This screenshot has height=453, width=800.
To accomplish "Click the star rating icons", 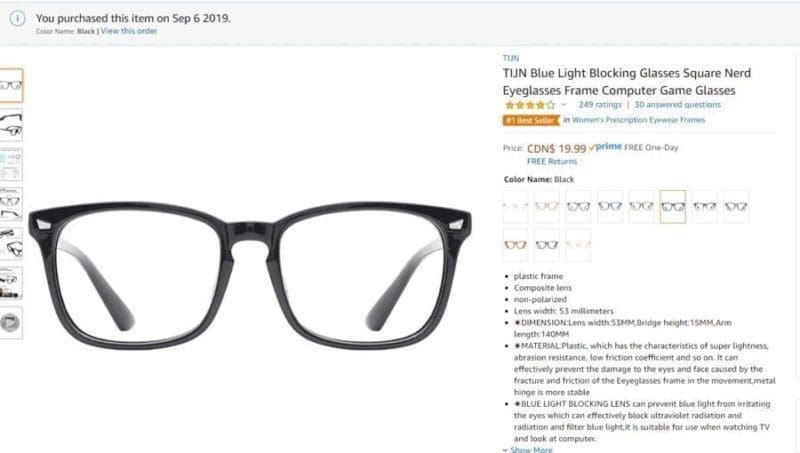I will click(530, 105).
